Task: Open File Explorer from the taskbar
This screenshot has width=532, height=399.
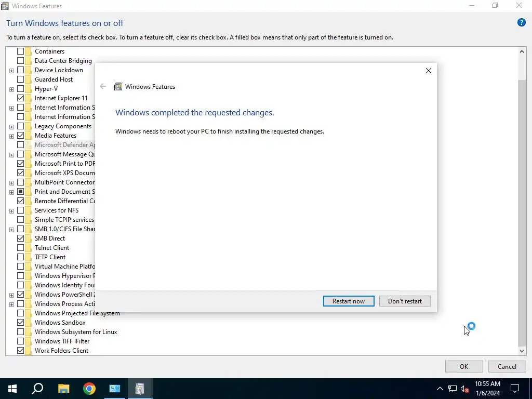Action: tap(63, 389)
